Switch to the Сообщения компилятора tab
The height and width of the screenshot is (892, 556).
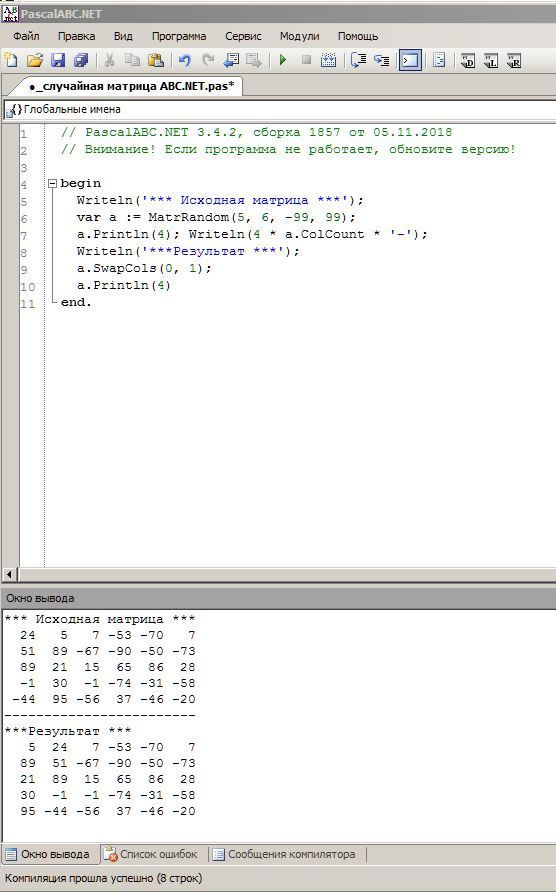(284, 854)
